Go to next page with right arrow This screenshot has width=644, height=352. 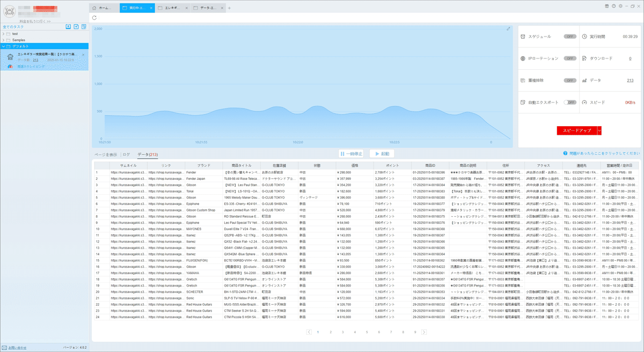pos(424,332)
